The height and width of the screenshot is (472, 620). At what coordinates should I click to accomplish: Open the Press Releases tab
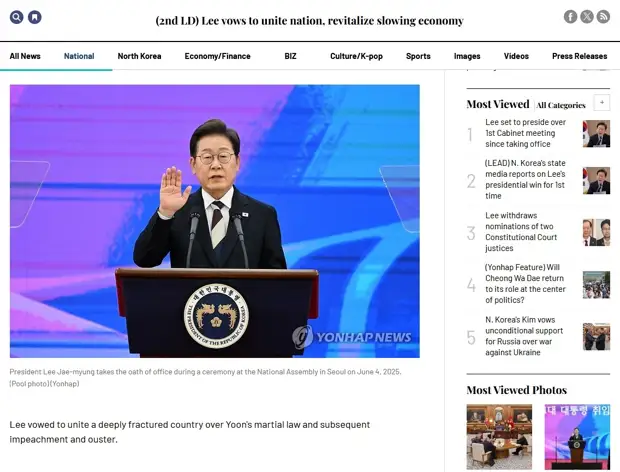(579, 56)
